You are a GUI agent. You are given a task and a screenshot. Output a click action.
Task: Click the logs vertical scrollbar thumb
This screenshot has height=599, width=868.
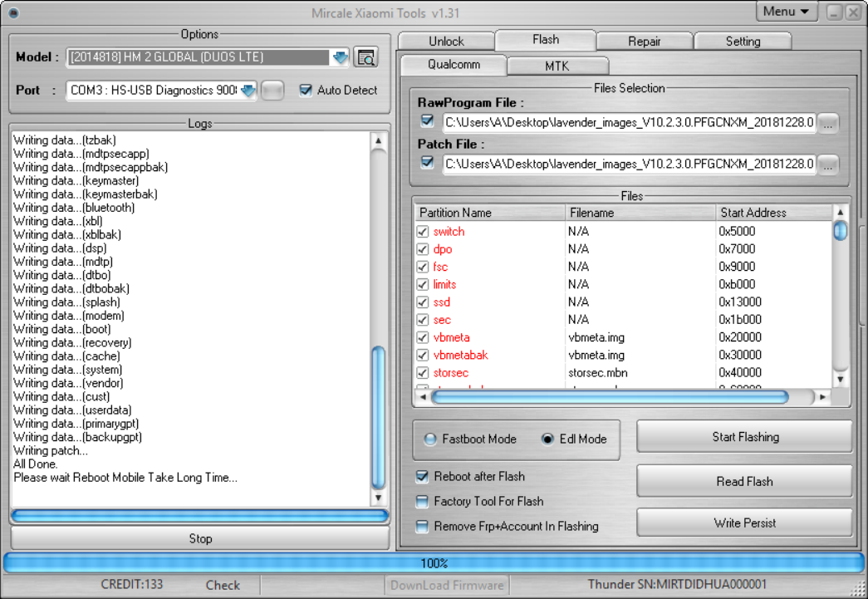[378, 418]
